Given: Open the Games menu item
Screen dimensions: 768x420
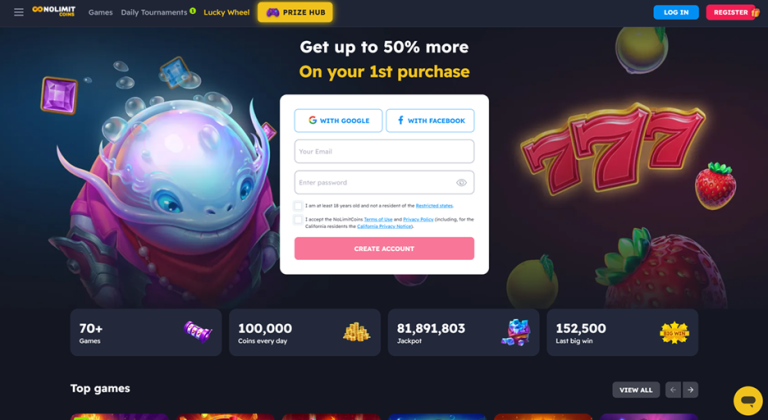Looking at the screenshot, I should click(x=100, y=12).
